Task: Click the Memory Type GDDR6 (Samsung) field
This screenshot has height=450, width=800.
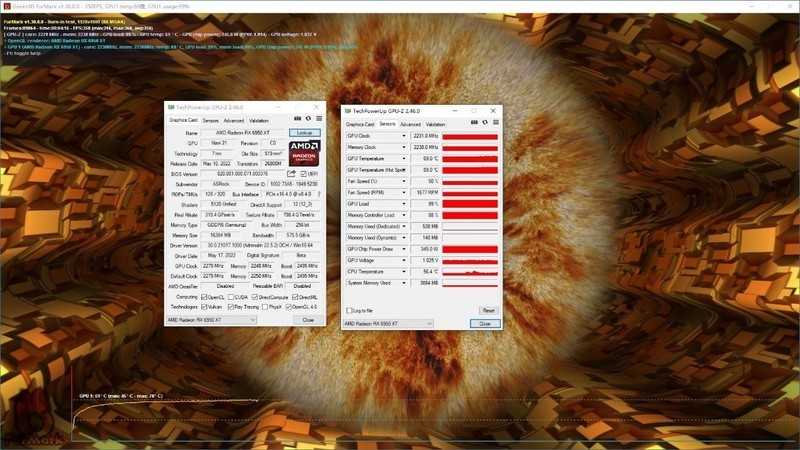Action: click(x=226, y=225)
